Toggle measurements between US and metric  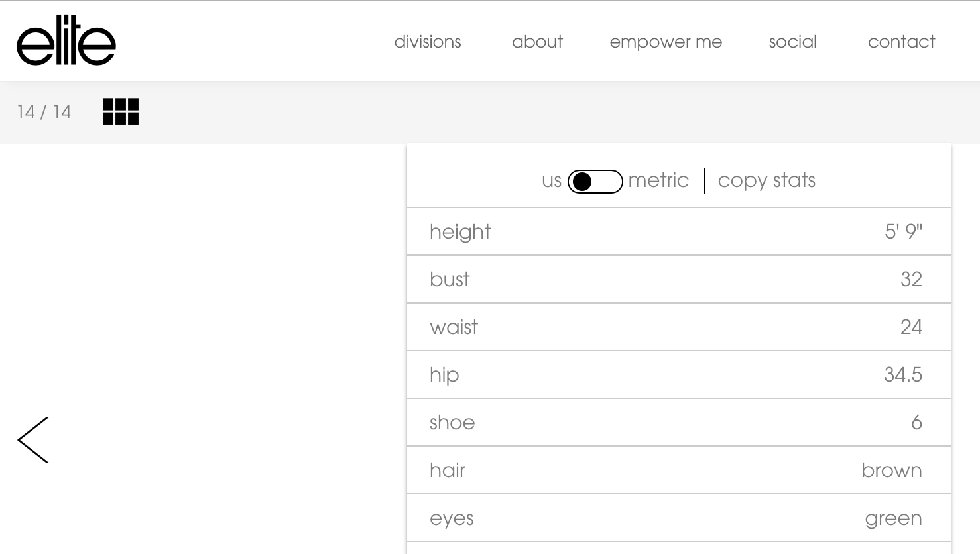(595, 181)
